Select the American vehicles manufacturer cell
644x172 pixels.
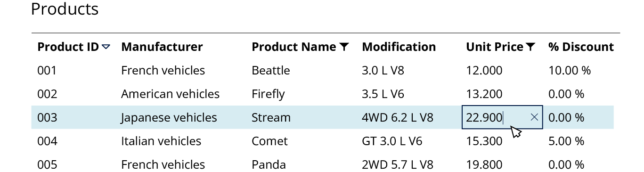[x=170, y=94]
